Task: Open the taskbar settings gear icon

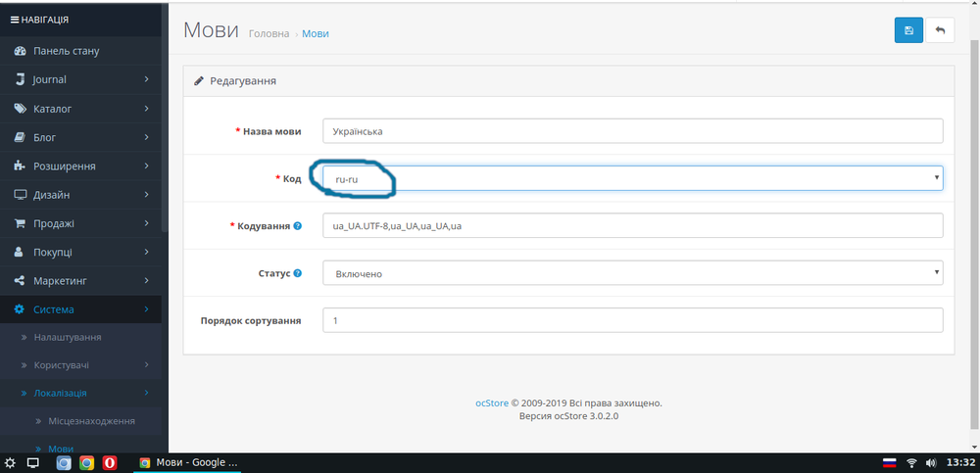Action: coord(10,463)
